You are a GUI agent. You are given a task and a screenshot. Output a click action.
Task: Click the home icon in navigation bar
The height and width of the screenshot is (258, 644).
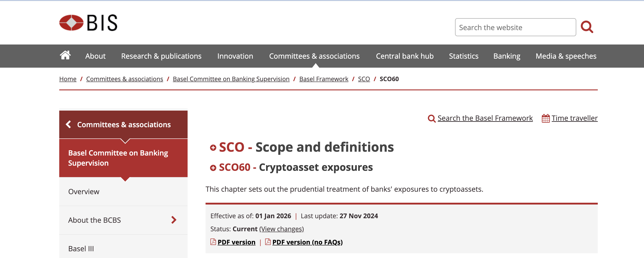coord(65,55)
